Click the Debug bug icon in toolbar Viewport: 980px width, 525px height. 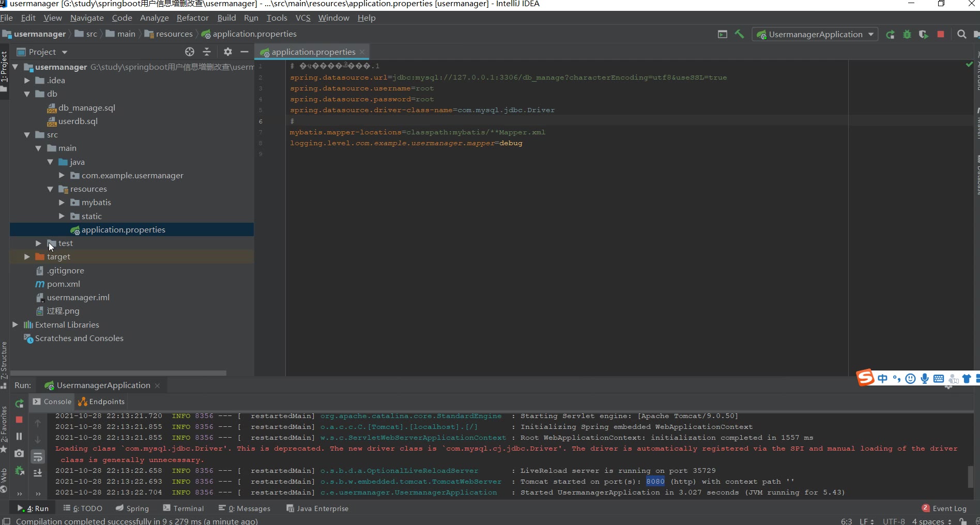pos(907,35)
